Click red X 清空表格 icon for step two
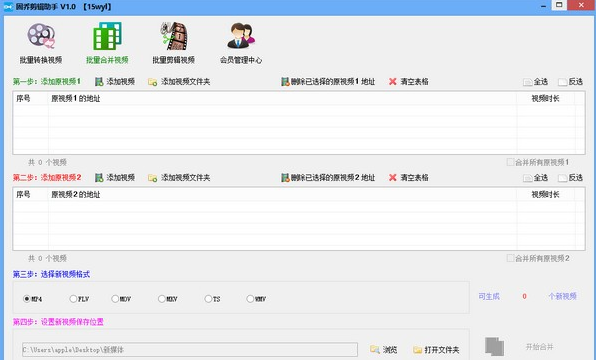Viewport: 596px width, 360px height. (393, 178)
